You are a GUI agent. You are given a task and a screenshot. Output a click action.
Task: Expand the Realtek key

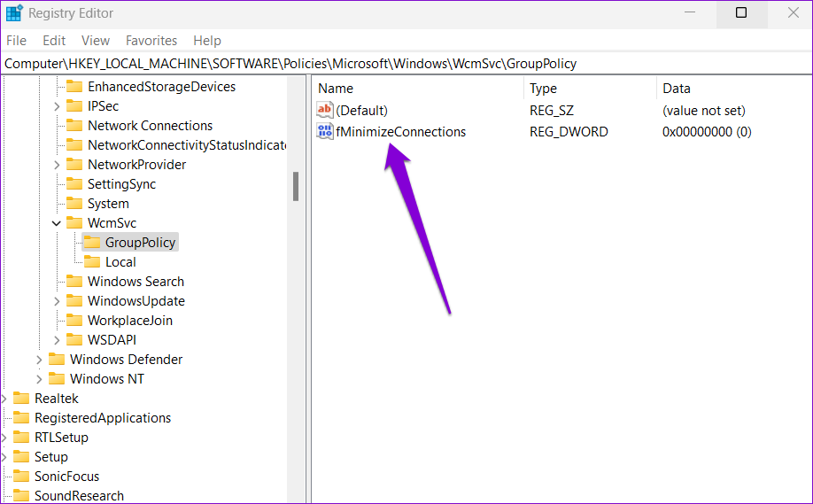4,399
